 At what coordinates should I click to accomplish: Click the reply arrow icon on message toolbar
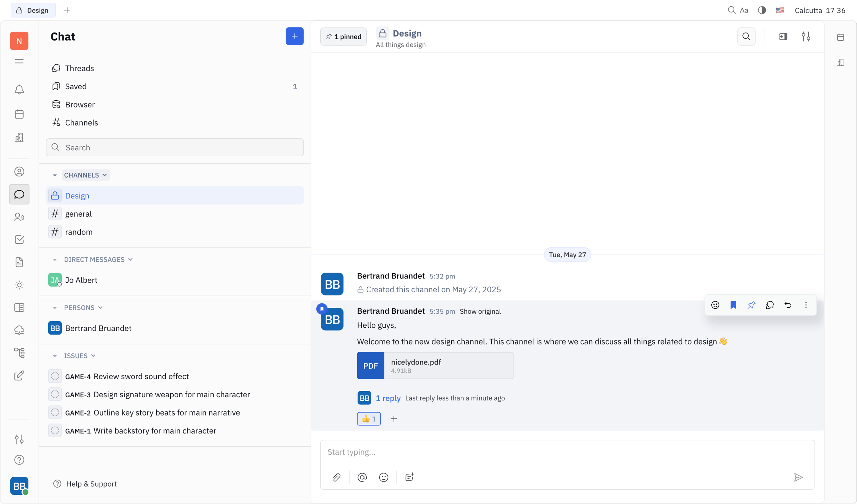[x=788, y=305]
